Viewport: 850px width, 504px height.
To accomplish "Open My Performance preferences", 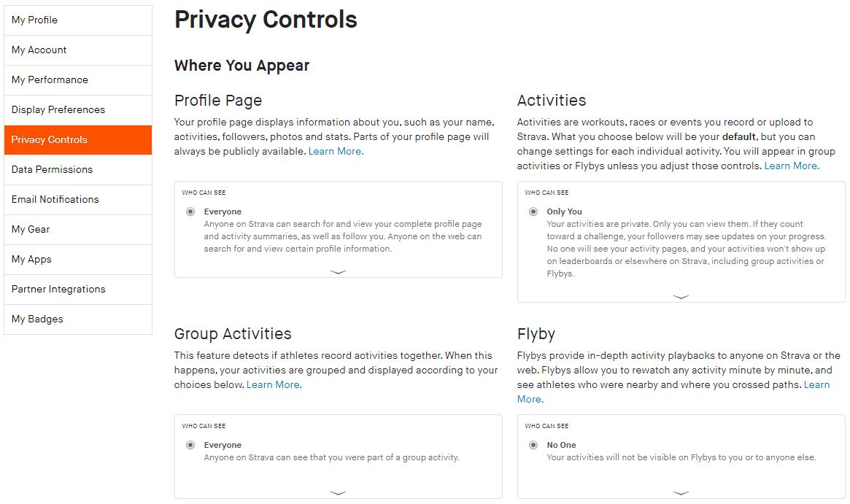I will coord(49,80).
